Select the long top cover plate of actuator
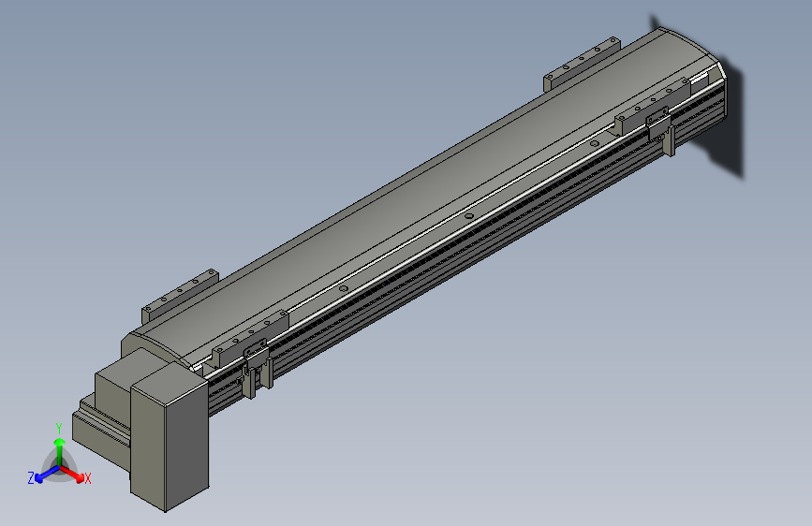812x526 pixels. pyautogui.click(x=424, y=192)
